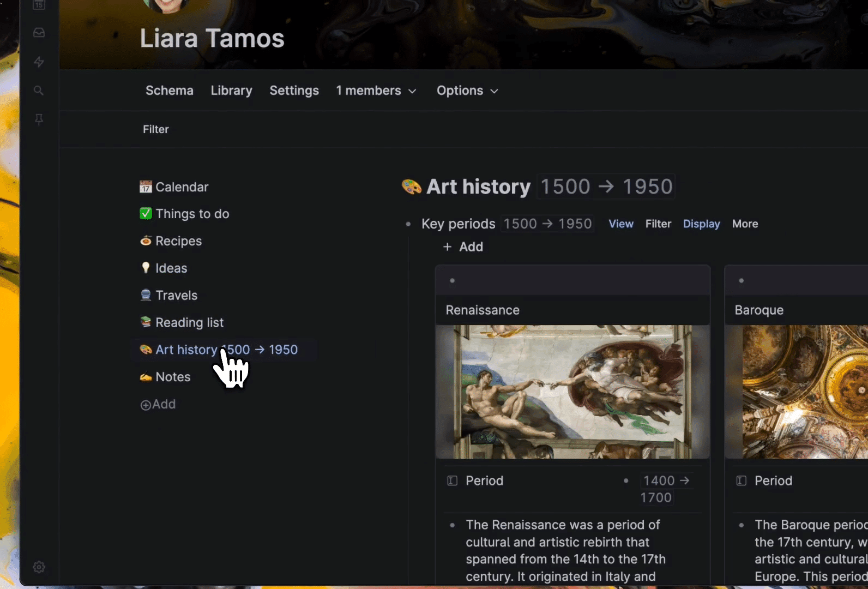868x589 pixels.
Task: Open the Settings tab
Action: pos(294,91)
